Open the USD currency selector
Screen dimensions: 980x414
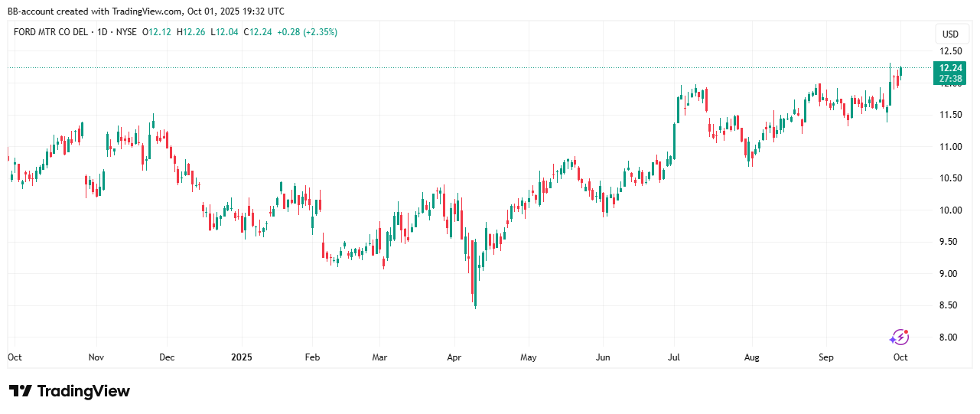950,34
